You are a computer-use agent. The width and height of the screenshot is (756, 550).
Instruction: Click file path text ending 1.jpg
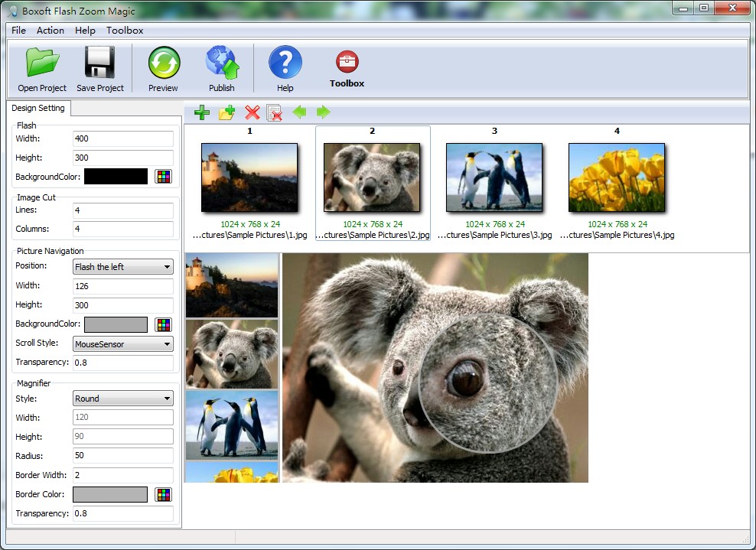(x=249, y=236)
